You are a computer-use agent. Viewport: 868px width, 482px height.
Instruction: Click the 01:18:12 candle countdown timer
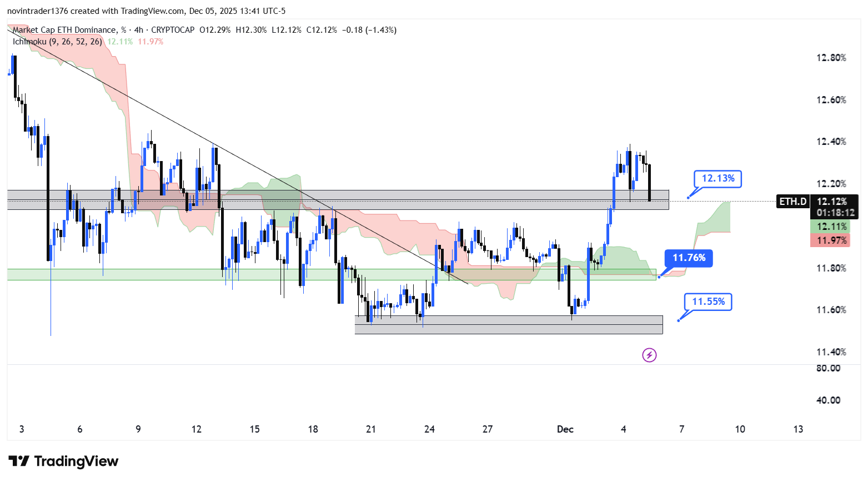[835, 213]
